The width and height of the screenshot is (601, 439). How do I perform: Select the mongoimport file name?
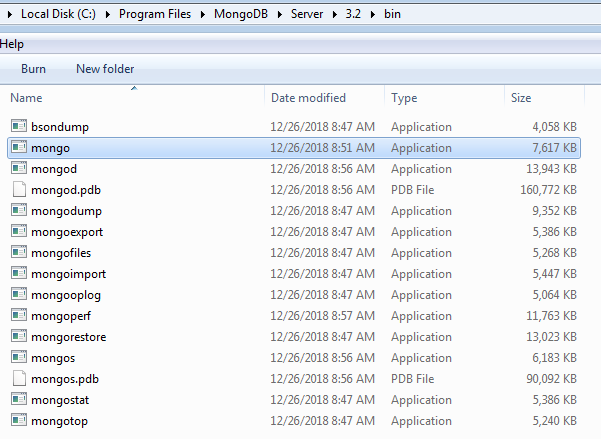(69, 274)
